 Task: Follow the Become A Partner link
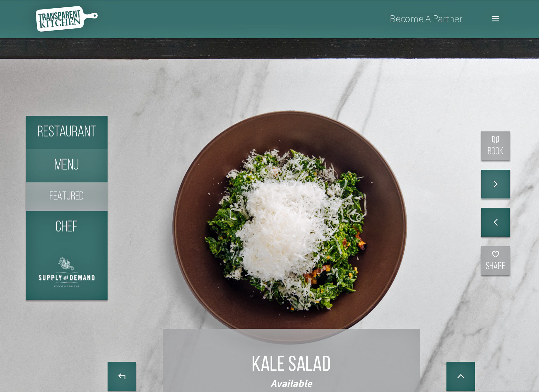[x=426, y=19]
